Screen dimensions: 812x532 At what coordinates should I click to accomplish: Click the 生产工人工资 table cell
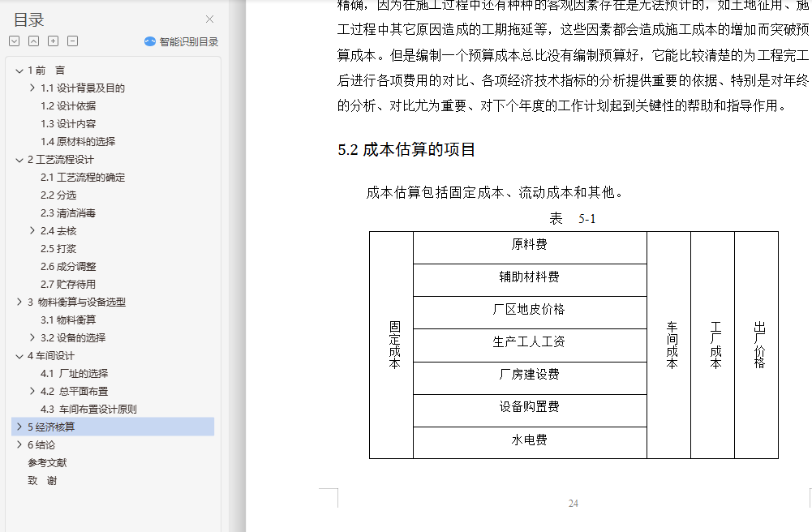(x=530, y=345)
